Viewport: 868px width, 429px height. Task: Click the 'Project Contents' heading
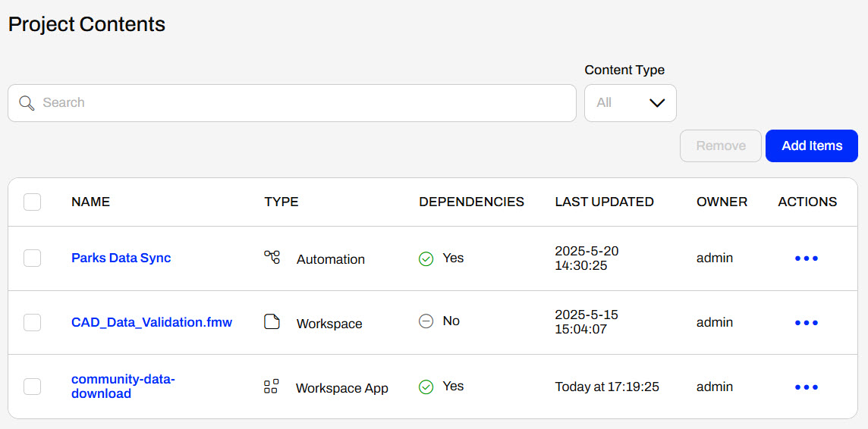(x=87, y=24)
